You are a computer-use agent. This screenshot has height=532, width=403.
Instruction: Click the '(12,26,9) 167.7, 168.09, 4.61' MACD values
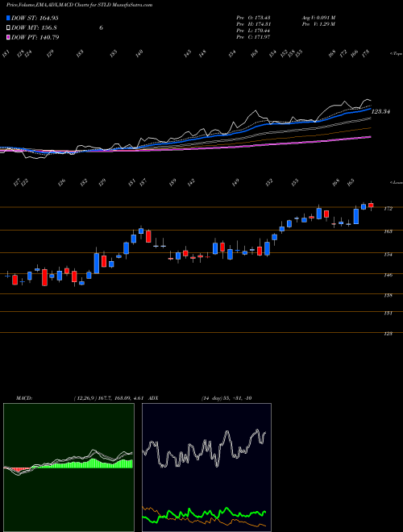[110, 398]
